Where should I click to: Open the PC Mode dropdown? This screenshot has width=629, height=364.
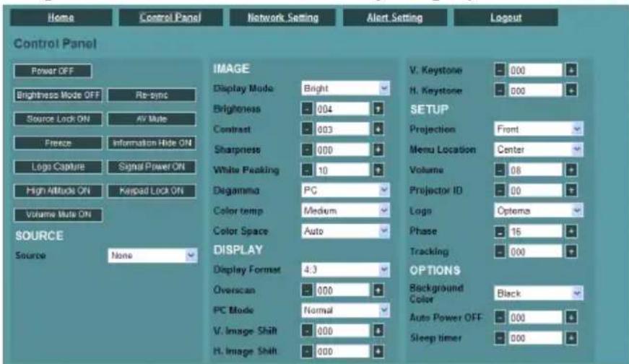click(x=345, y=311)
